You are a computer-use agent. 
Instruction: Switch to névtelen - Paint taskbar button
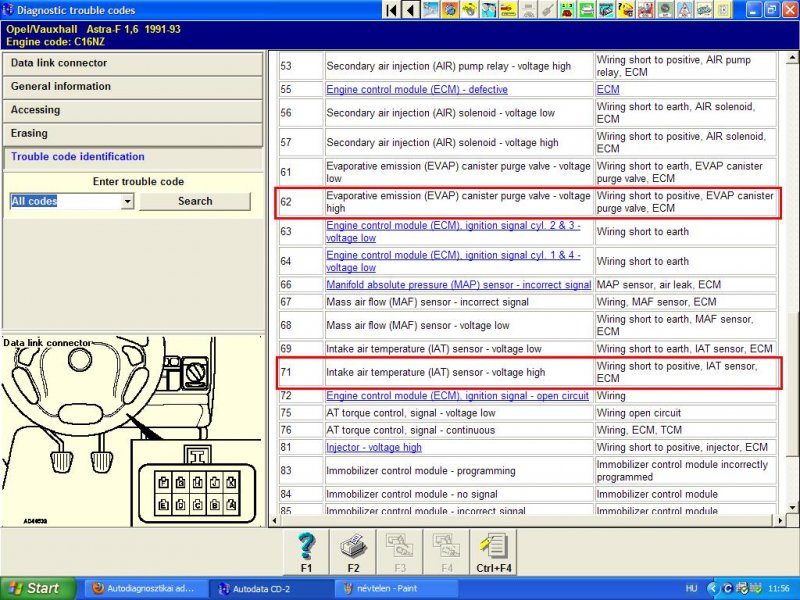pyautogui.click(x=396, y=589)
